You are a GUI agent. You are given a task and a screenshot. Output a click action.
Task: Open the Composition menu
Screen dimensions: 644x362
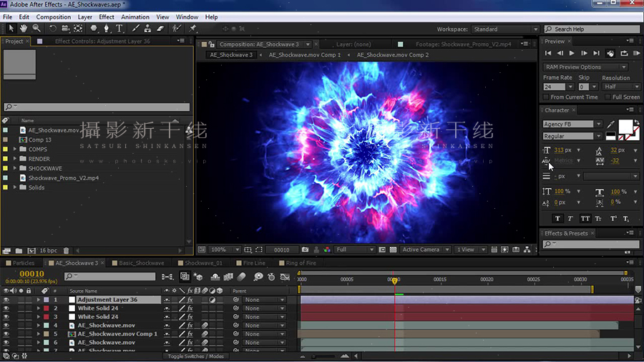pyautogui.click(x=54, y=17)
